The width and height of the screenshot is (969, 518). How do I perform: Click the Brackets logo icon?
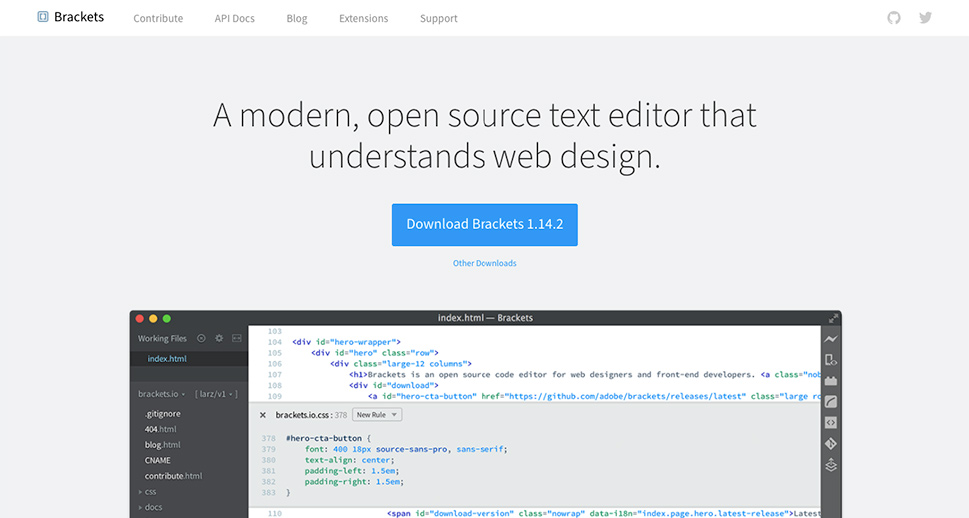tap(43, 17)
